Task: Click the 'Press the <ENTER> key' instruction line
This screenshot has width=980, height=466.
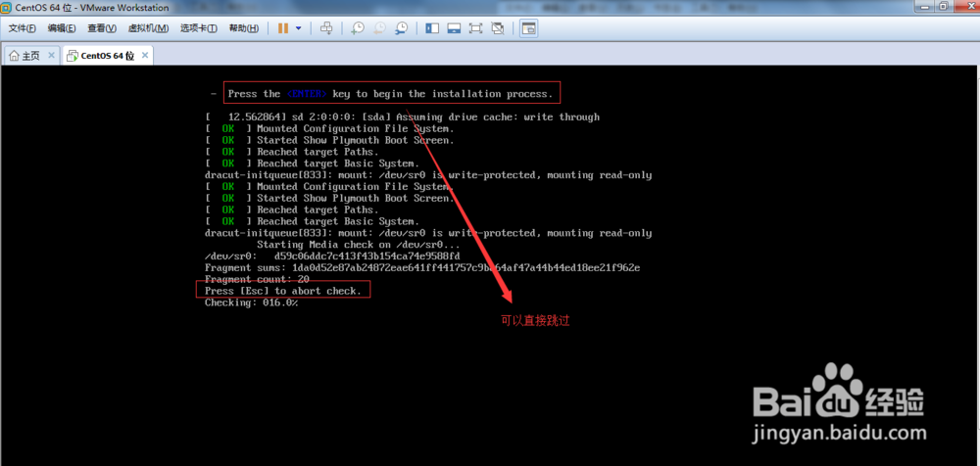Action: tap(391, 94)
